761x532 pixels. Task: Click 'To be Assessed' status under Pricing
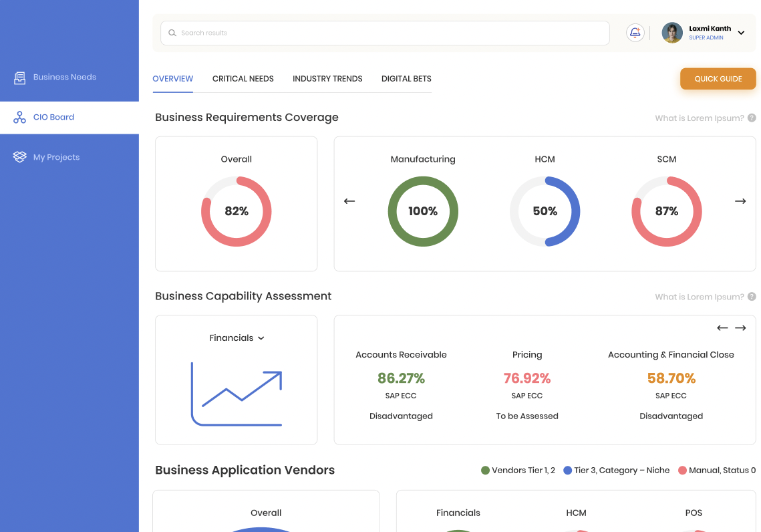[527, 416]
